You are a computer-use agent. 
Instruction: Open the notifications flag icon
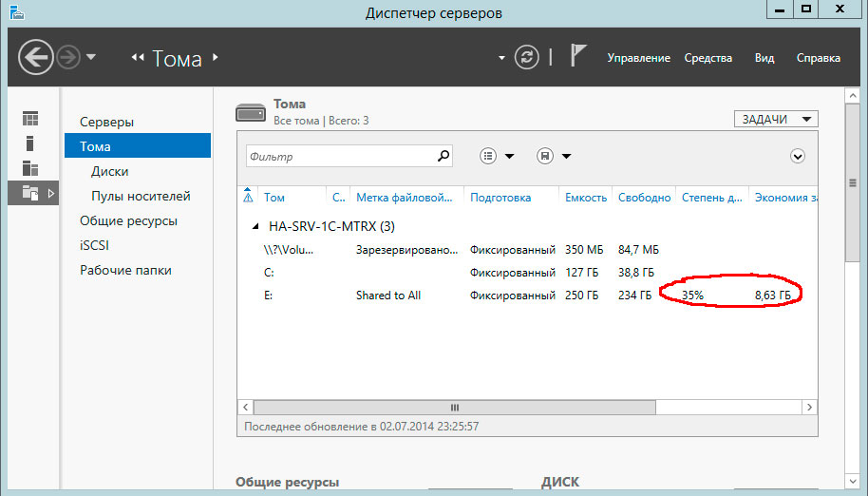(x=578, y=57)
